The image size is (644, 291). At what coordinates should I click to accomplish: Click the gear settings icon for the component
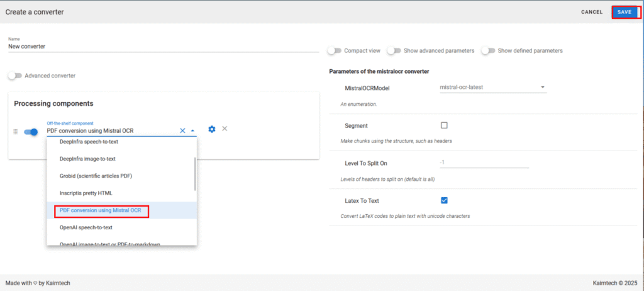[x=212, y=129]
